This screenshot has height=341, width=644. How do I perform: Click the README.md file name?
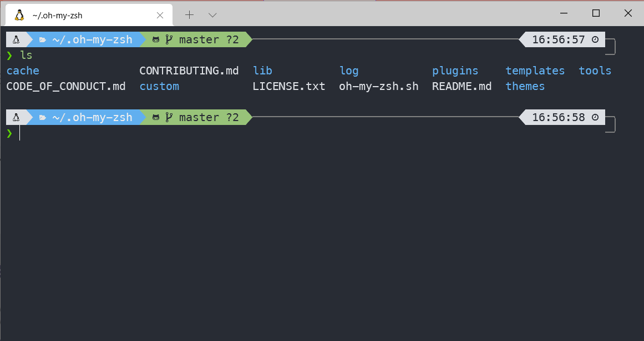click(462, 86)
